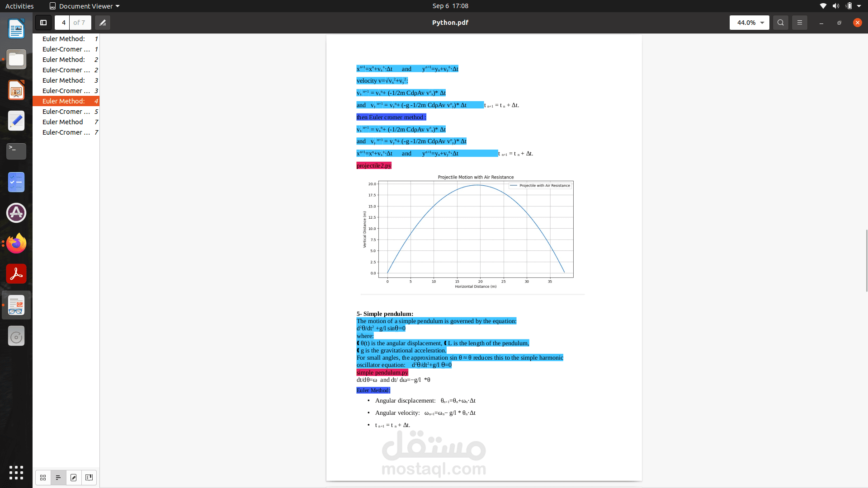Open system status menu arrow
868x488 pixels.
coord(859,6)
